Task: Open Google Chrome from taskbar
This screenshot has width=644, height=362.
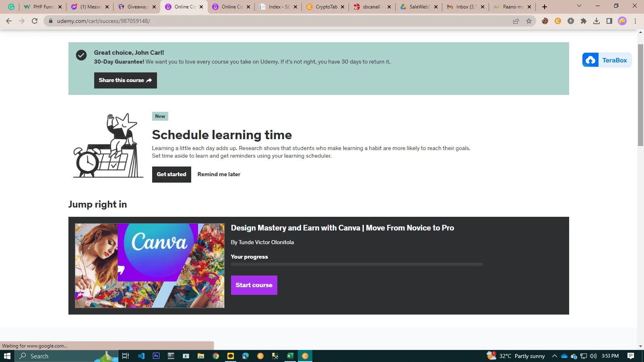Action: [x=216, y=356]
